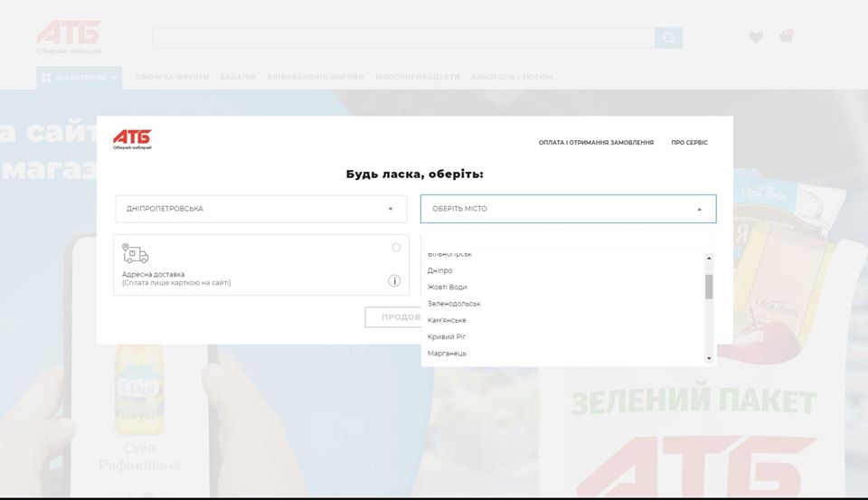Image resolution: width=868 pixels, height=500 pixels.
Task: Click the ATB logo in the dialog
Action: pos(132,139)
